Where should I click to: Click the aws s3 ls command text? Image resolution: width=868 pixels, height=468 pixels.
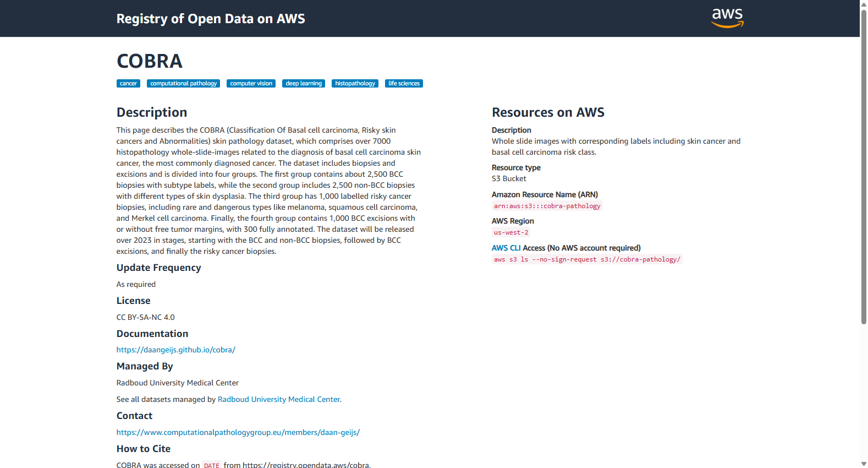tap(587, 259)
